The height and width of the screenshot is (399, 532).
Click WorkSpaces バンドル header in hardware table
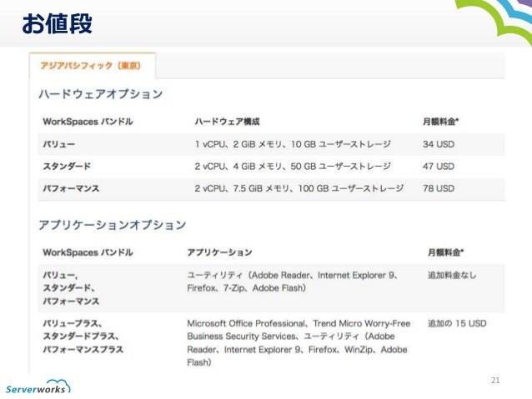(88, 122)
